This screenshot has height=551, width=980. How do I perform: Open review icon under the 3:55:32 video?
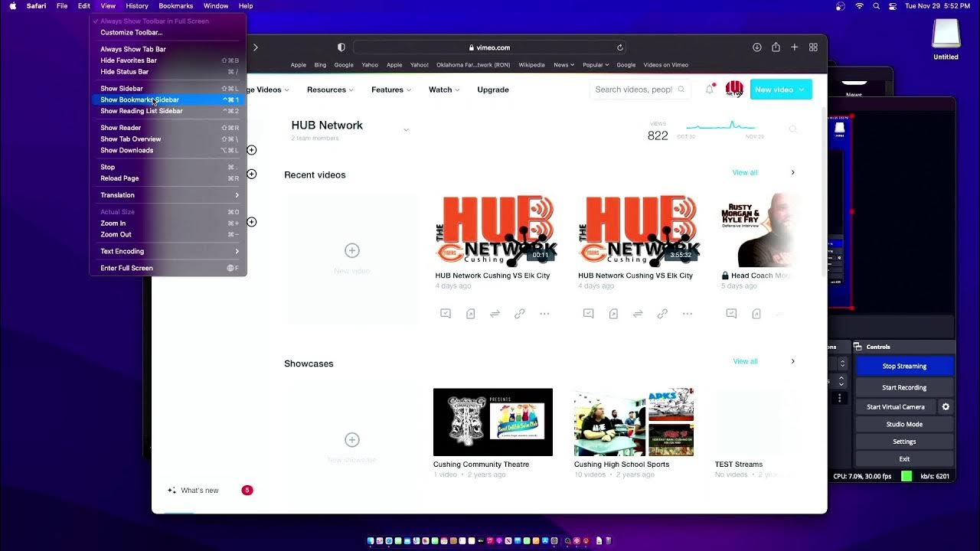(588, 314)
